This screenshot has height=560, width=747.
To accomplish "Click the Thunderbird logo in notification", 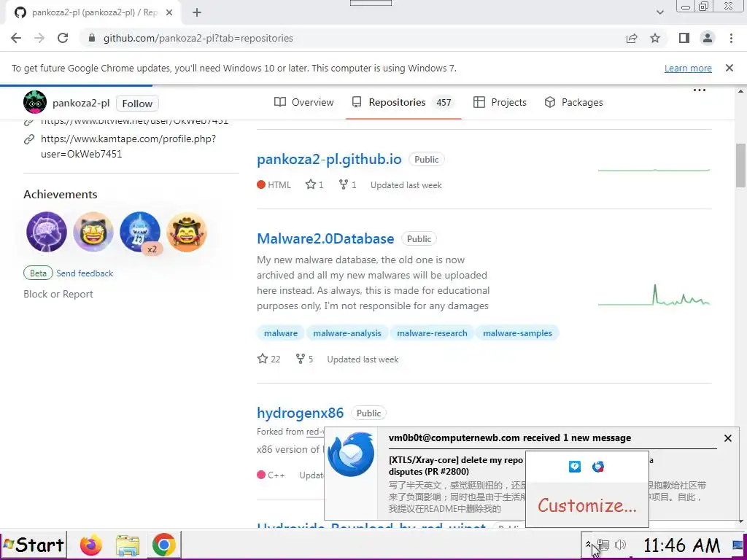I will point(351,454).
